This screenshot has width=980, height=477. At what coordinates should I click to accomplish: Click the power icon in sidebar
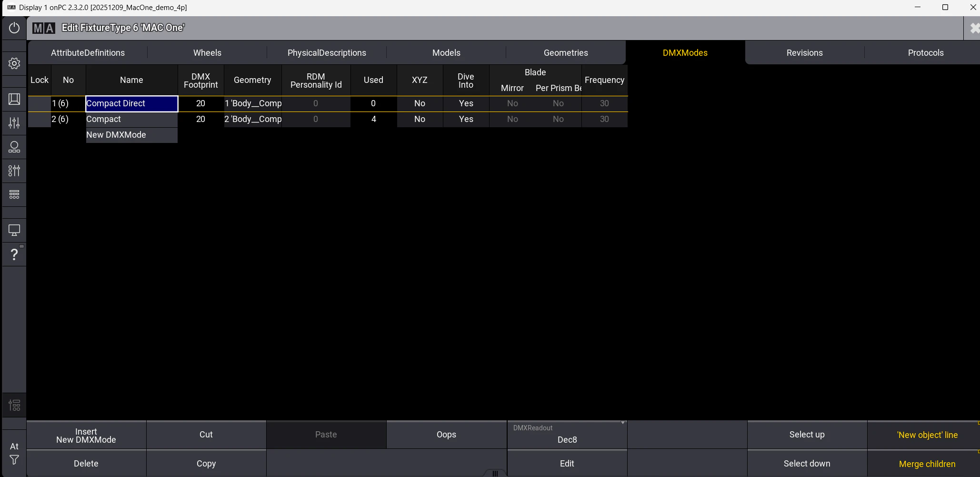coord(14,28)
